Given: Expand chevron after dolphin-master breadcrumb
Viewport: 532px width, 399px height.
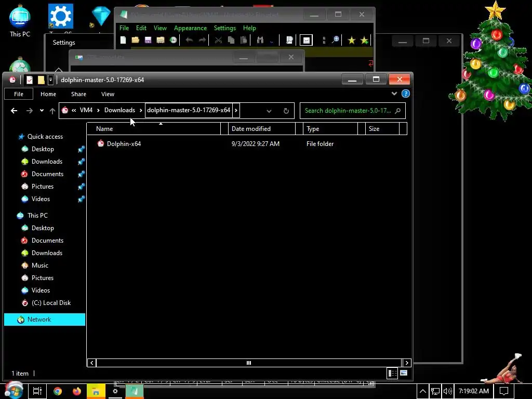Looking at the screenshot, I should pyautogui.click(x=236, y=110).
